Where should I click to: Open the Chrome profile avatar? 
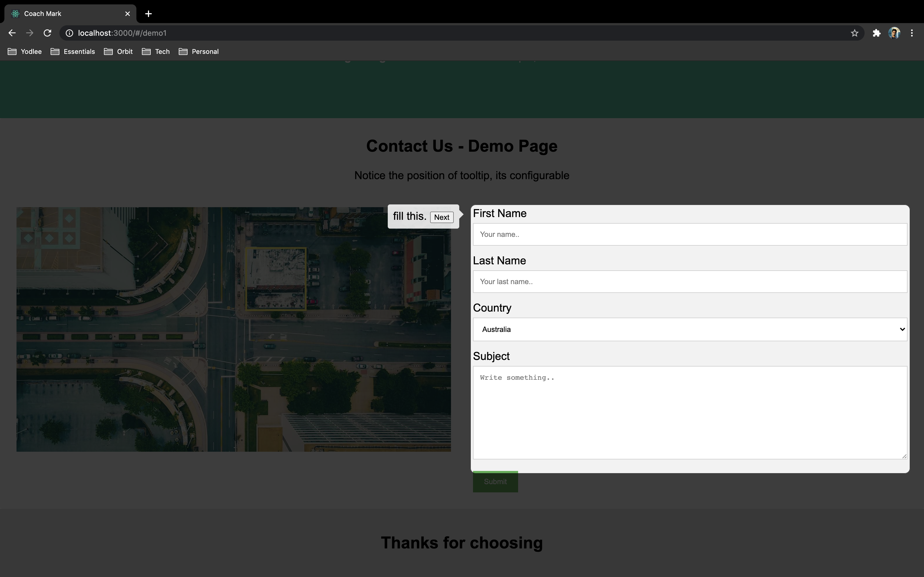[x=894, y=33]
